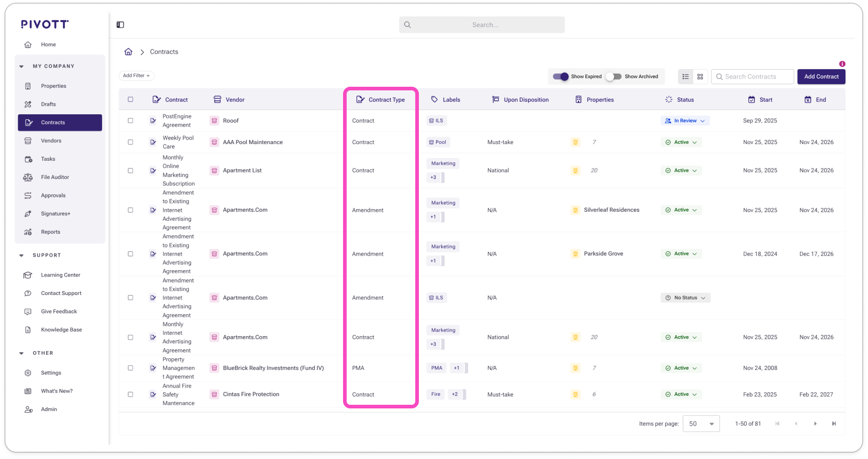The width and height of the screenshot is (868, 459).
Task: Open Knowledge Base in the sidebar
Action: 60,330
